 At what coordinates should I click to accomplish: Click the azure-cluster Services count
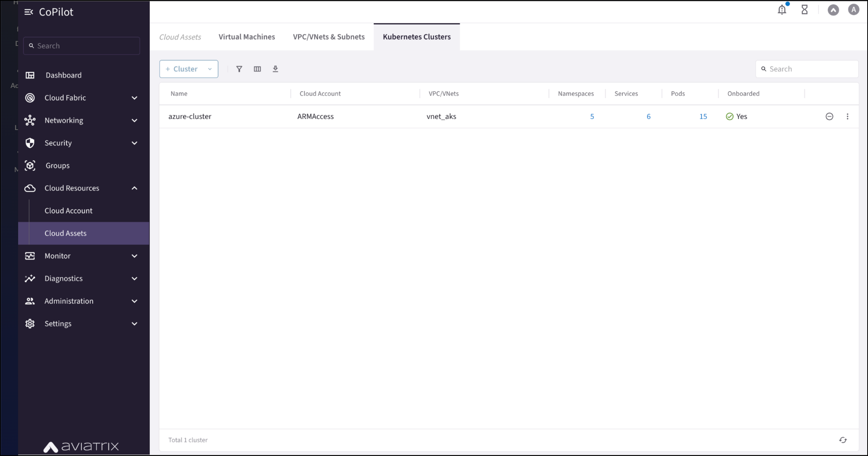tap(649, 116)
